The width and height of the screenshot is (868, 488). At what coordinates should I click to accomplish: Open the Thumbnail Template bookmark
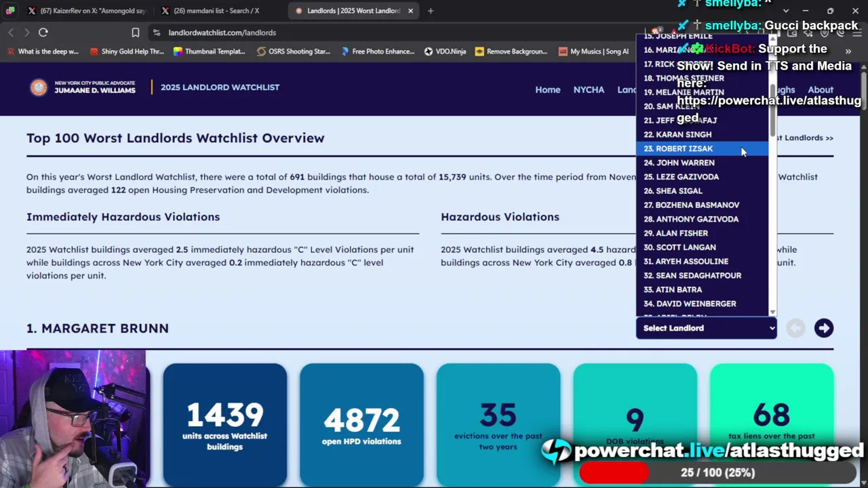click(x=210, y=52)
